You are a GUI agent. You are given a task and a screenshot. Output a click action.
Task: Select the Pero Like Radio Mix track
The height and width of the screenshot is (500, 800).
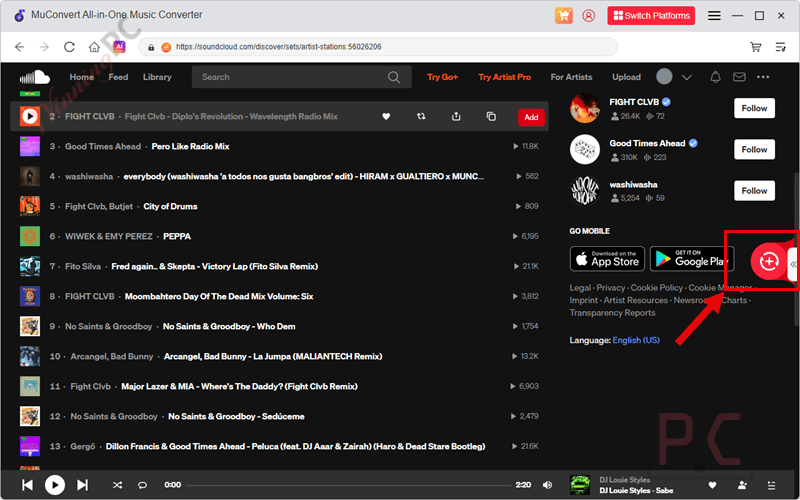tap(190, 146)
